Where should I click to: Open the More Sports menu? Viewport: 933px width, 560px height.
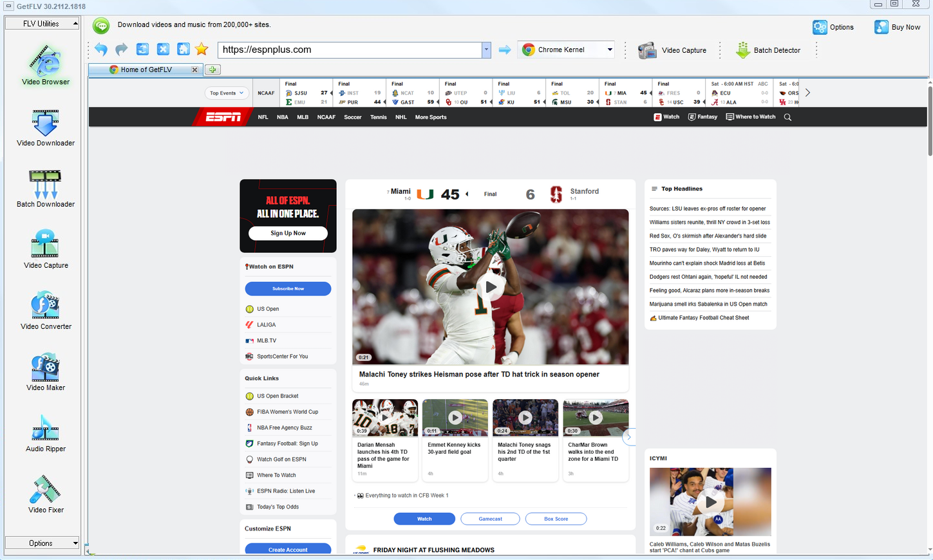point(431,117)
